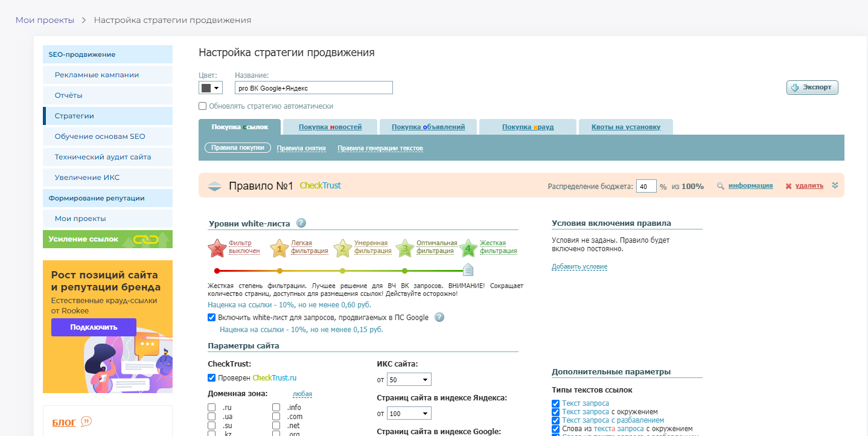The width and height of the screenshot is (868, 436).
Task: Enable 'Обновлять стратегию автоматически' checkbox
Action: click(x=203, y=106)
